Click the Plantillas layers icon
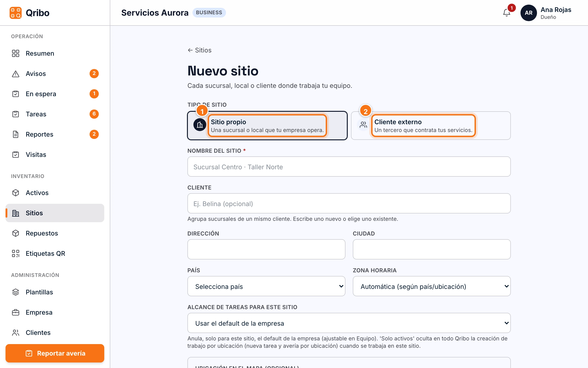Image resolution: width=588 pixels, height=368 pixels. pyautogui.click(x=16, y=292)
